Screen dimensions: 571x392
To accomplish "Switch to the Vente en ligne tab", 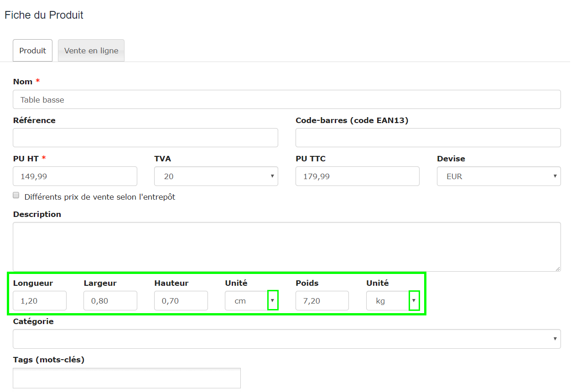I will 91,50.
